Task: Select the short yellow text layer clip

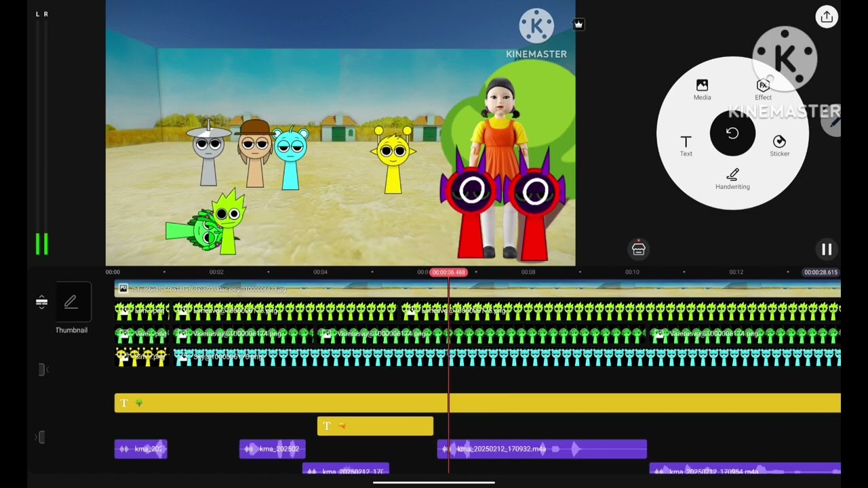Action: coord(375,426)
